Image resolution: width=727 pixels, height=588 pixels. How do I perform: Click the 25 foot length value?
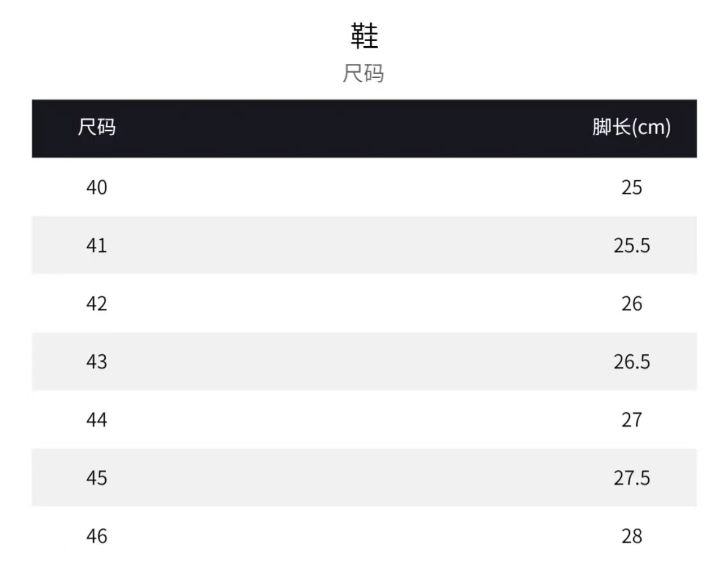pyautogui.click(x=632, y=187)
